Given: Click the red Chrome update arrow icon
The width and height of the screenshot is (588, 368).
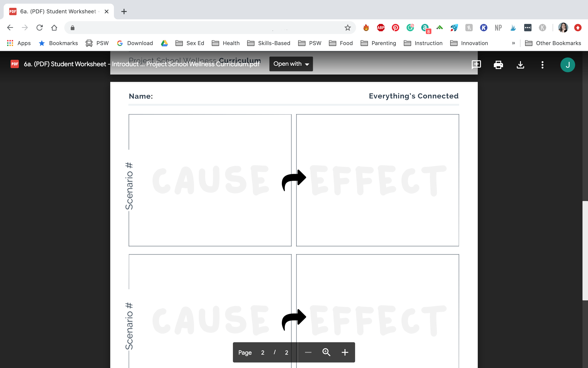Looking at the screenshot, I should click(578, 28).
